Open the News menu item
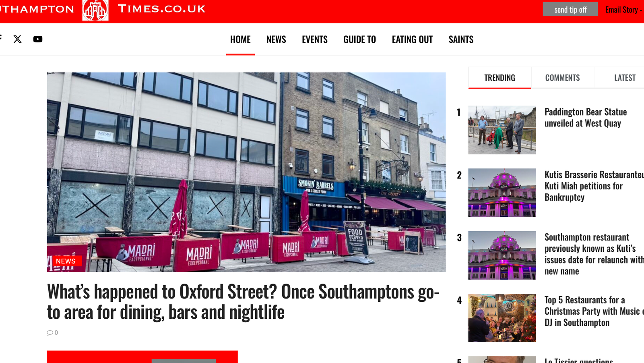The height and width of the screenshot is (363, 644). tap(276, 39)
